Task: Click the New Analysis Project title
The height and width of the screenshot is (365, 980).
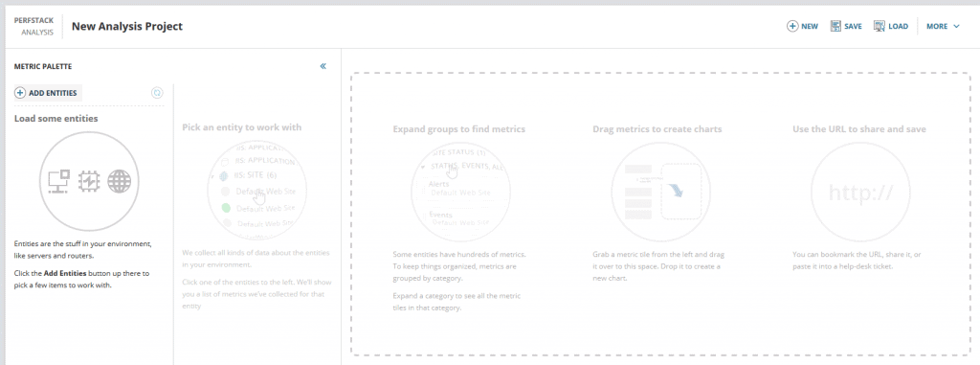Action: tap(127, 26)
